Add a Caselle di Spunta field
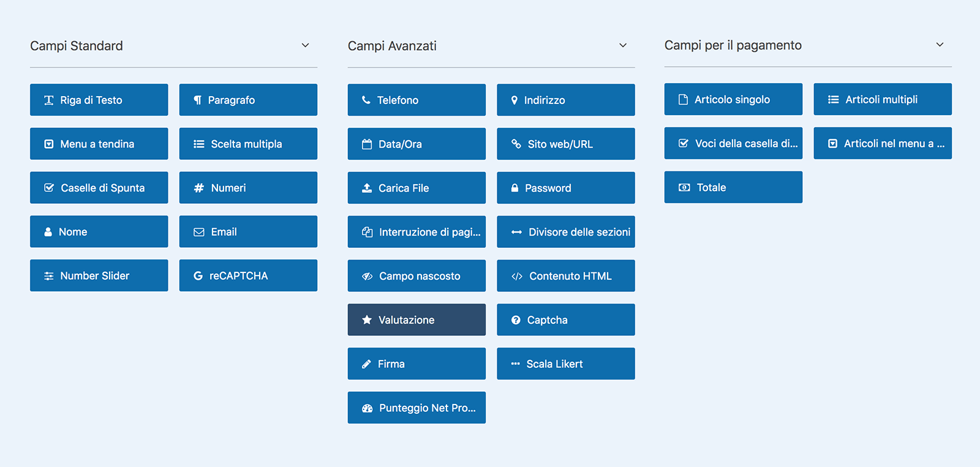Screen dimensions: 980x467 coord(99,188)
